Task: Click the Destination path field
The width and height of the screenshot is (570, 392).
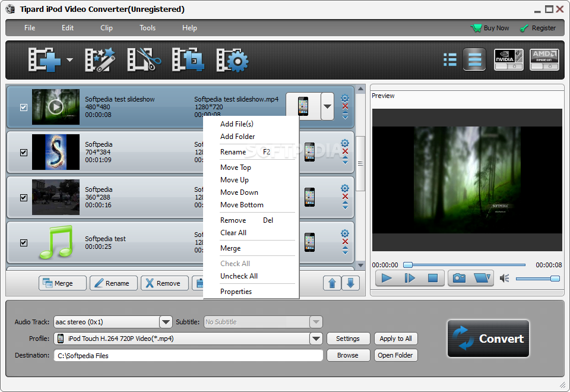Action: [x=188, y=355]
